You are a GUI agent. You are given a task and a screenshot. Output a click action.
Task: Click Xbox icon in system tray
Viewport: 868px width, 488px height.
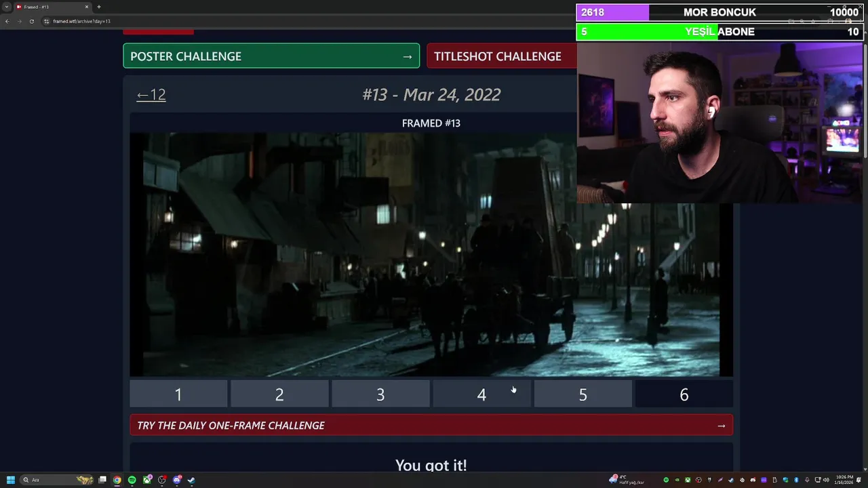(x=688, y=480)
